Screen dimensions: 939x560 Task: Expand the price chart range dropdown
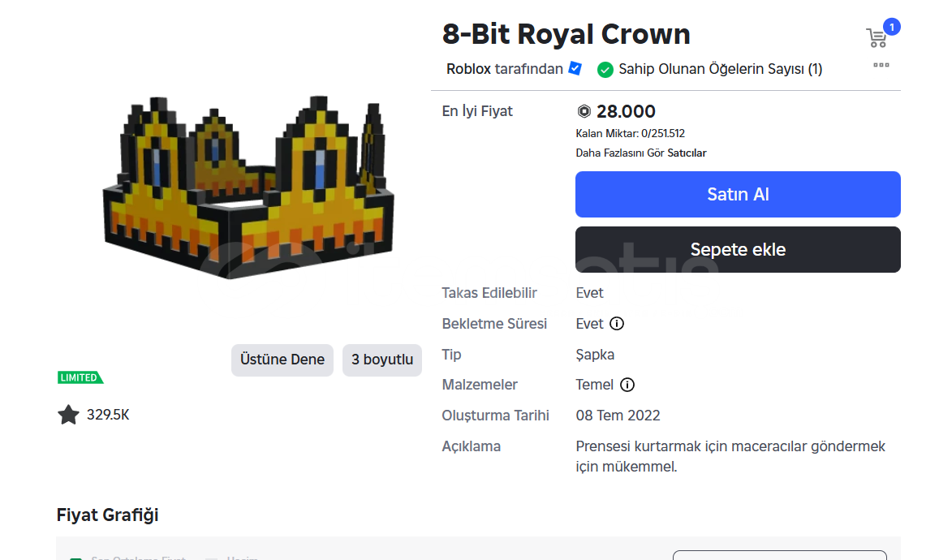point(779,555)
